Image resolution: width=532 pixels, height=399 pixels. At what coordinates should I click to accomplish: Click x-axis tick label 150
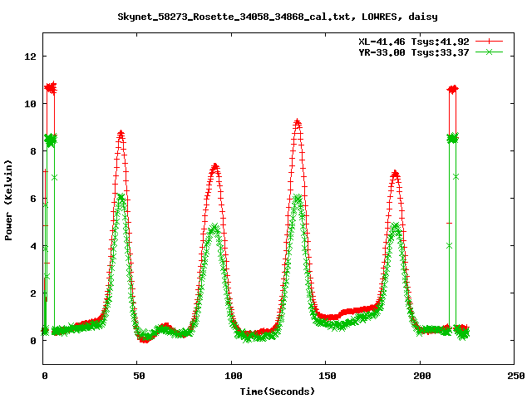328,376
